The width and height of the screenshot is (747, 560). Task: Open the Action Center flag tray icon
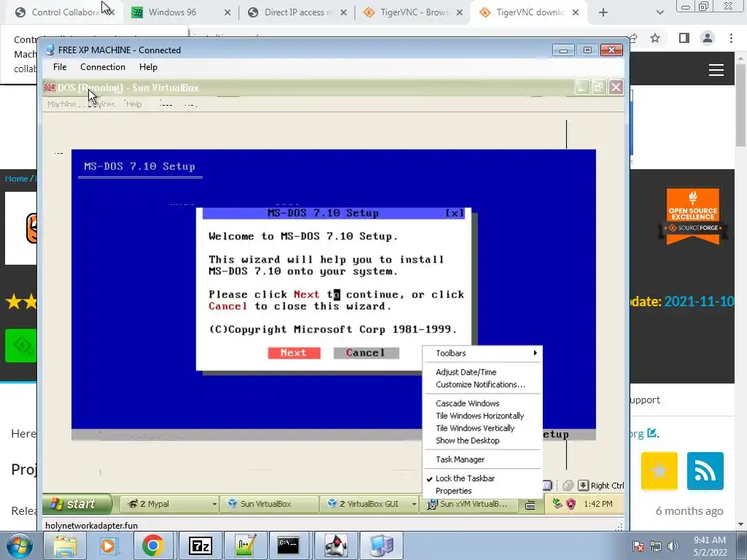tap(638, 546)
